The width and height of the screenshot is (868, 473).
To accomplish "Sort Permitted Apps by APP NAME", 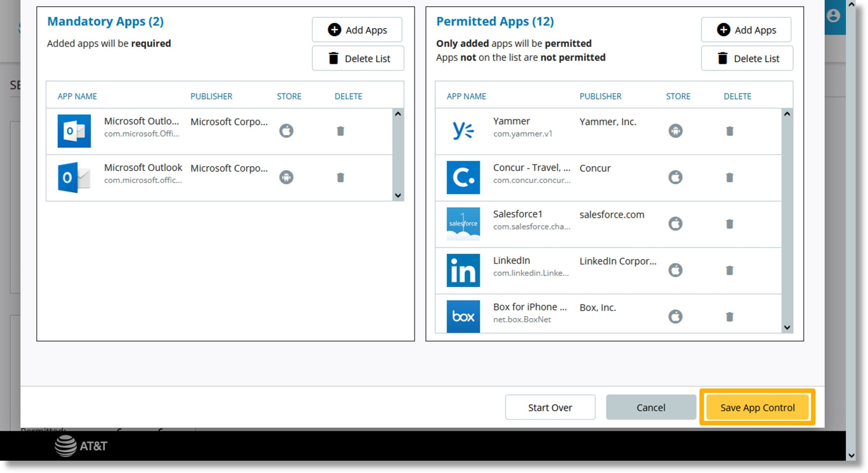I will click(466, 96).
